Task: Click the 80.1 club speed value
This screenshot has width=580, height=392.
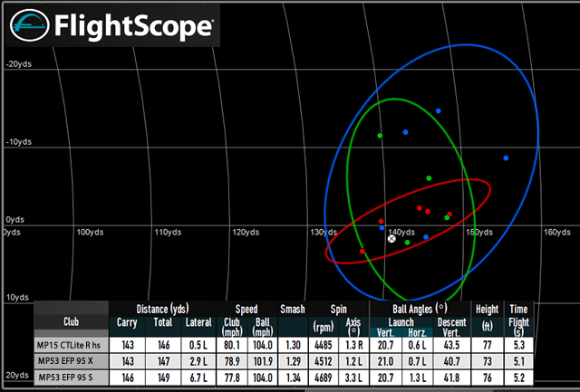Action: pos(232,345)
